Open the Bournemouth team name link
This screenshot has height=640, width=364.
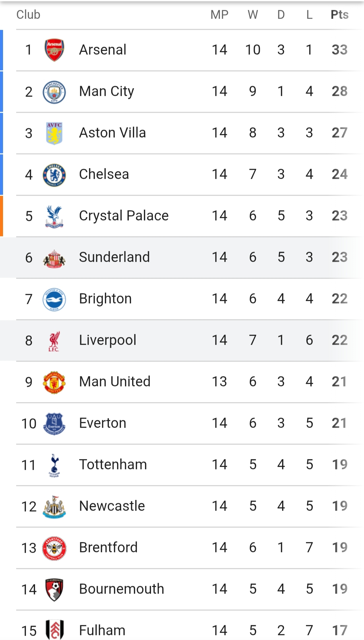(121, 589)
